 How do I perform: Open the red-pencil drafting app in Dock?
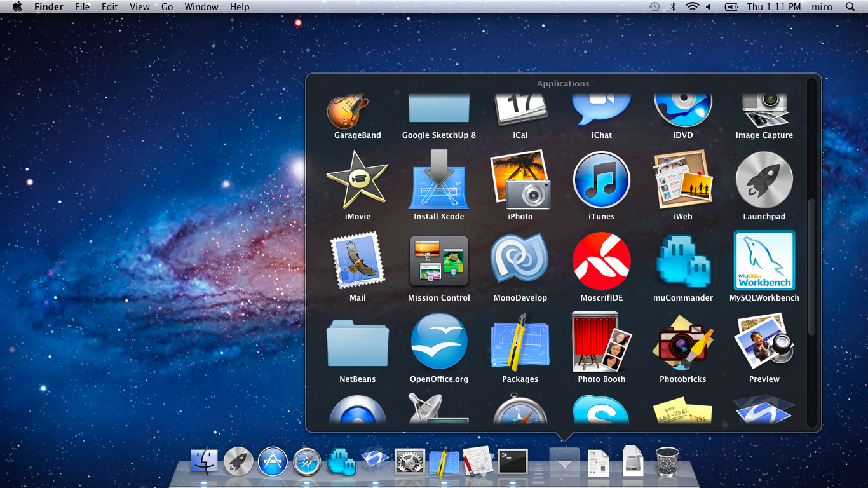click(478, 461)
